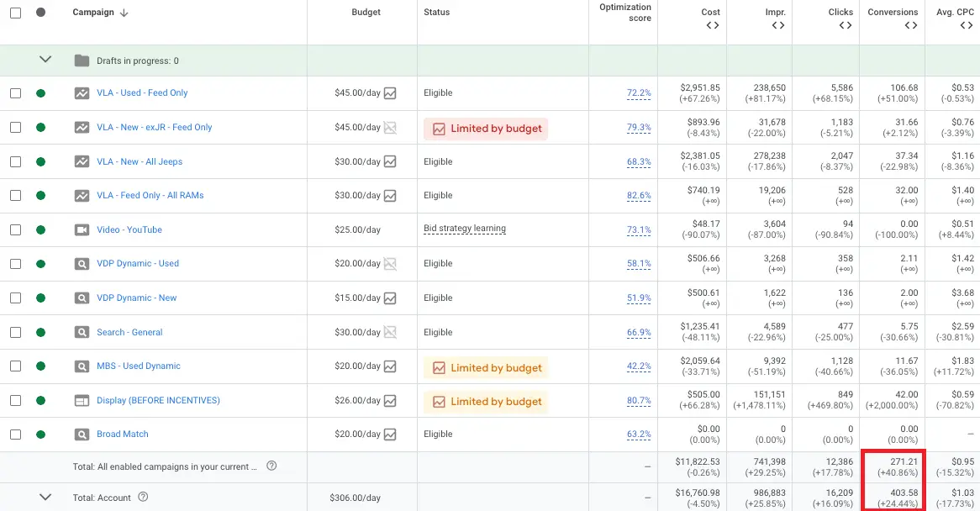This screenshot has height=511, width=980.
Task: Select checkbox for Search - General
Action: 16,332
